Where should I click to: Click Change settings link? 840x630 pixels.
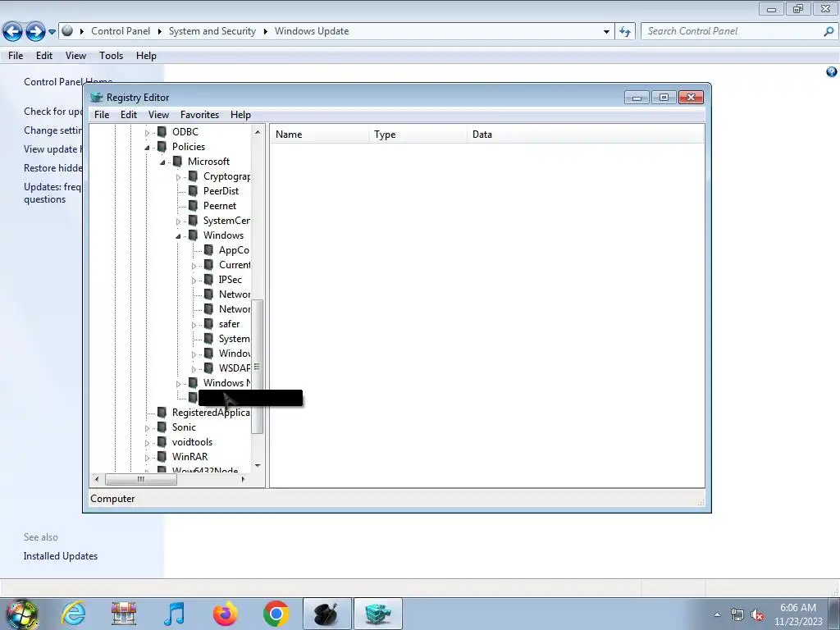(53, 130)
